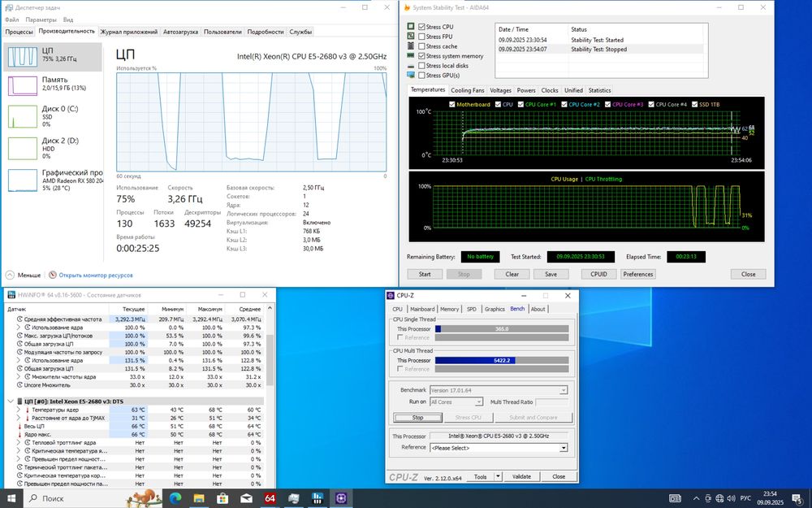Click the resource monitor icon in Task Manager

(52, 276)
